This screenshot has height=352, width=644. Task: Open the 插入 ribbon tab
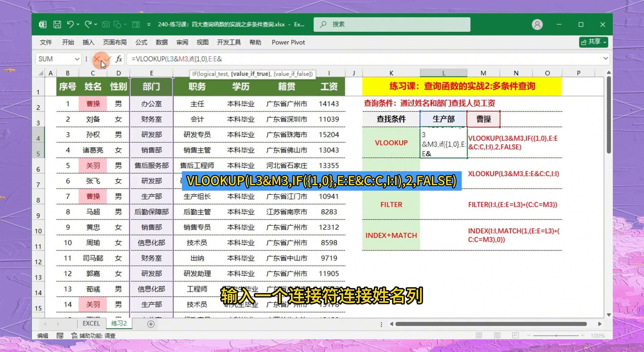88,42
